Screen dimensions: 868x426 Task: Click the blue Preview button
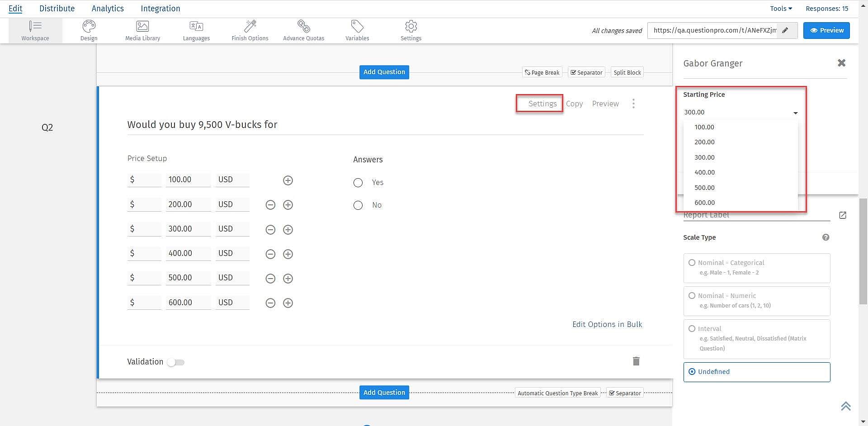click(826, 30)
